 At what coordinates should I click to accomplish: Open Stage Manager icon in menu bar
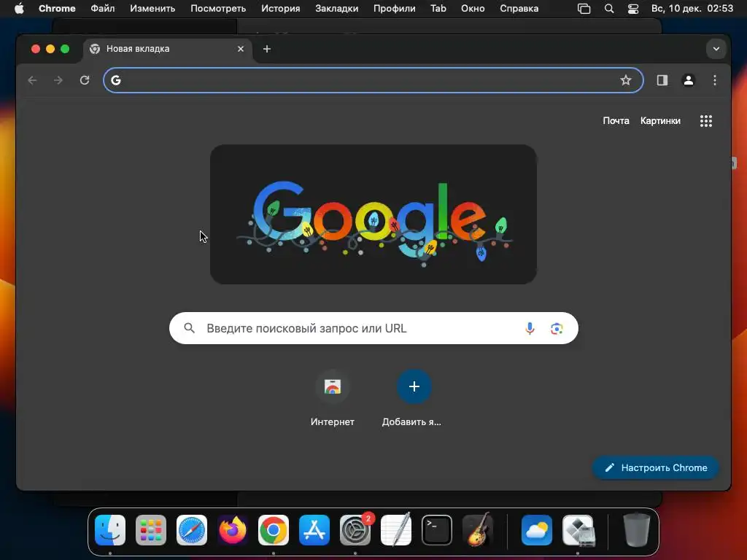(584, 9)
